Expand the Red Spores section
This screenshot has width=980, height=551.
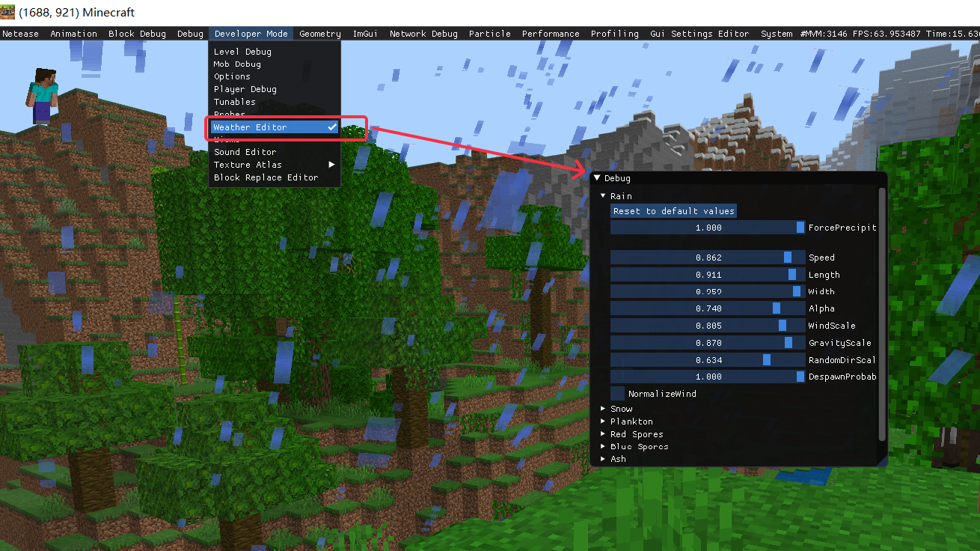click(x=603, y=434)
